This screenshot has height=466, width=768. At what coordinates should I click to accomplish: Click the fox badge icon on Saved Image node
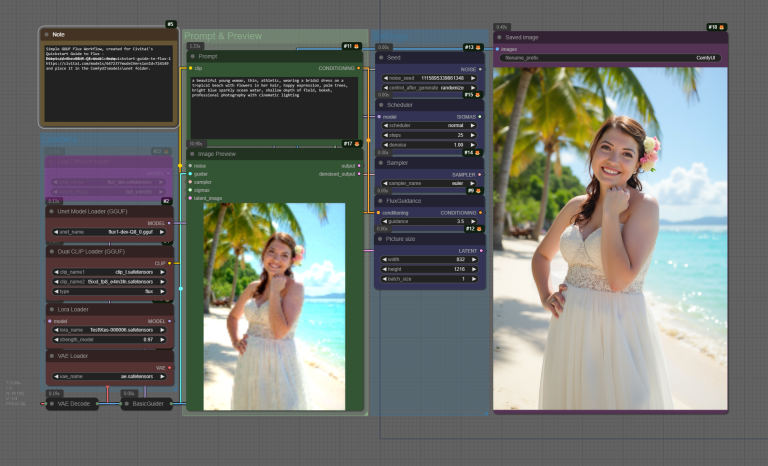click(x=722, y=27)
